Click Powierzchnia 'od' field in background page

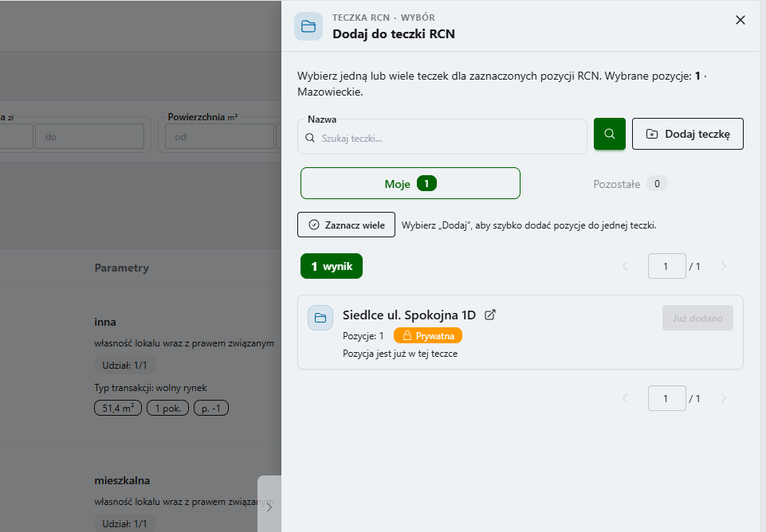point(219,137)
